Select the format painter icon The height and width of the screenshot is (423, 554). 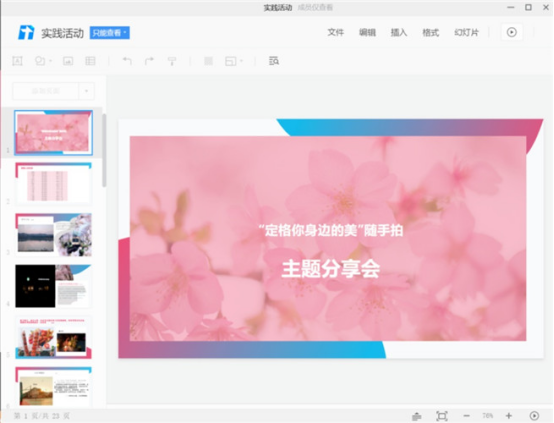click(x=172, y=61)
